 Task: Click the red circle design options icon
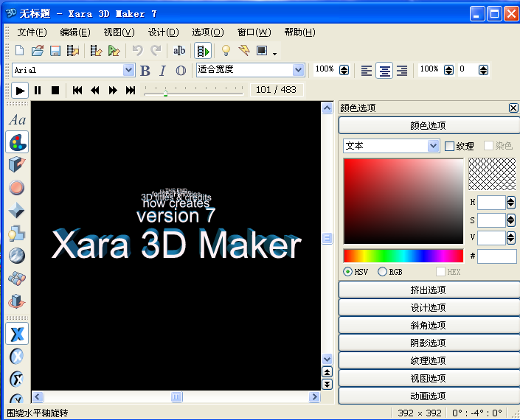tap(16, 187)
